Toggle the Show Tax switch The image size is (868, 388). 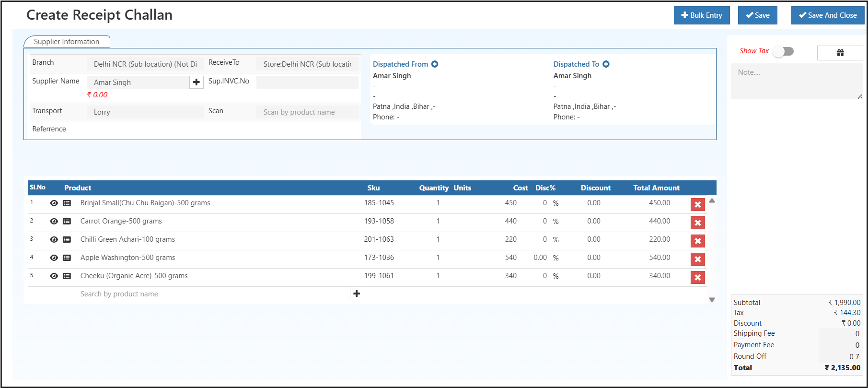pos(783,51)
